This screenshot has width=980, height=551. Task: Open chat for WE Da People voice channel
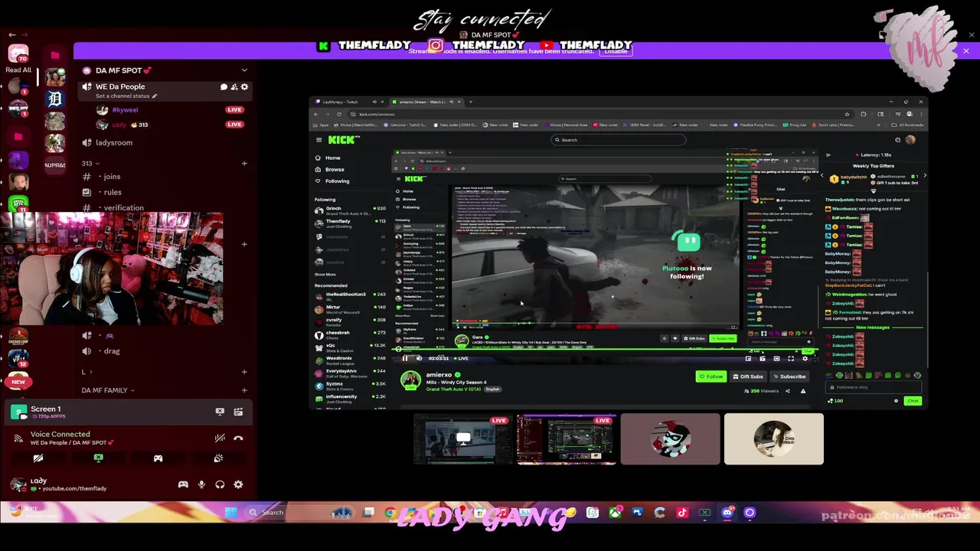coord(224,87)
